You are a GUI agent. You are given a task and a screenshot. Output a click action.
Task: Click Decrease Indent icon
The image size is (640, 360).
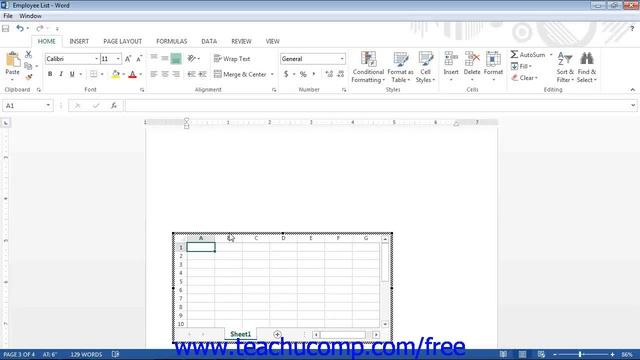coord(191,74)
